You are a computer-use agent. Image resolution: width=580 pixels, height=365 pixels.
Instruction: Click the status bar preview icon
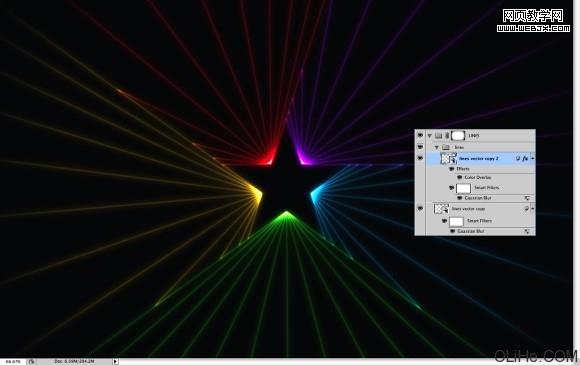(x=31, y=361)
